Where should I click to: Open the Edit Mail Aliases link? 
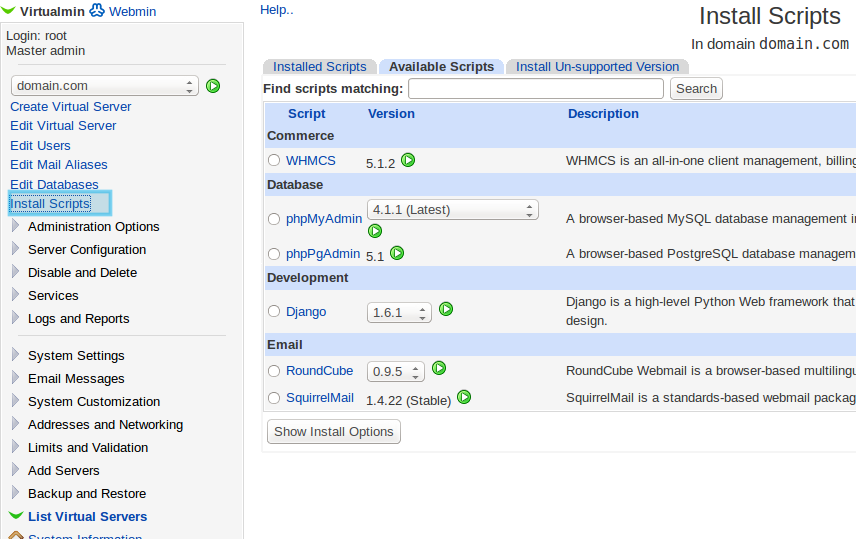[x=59, y=165]
